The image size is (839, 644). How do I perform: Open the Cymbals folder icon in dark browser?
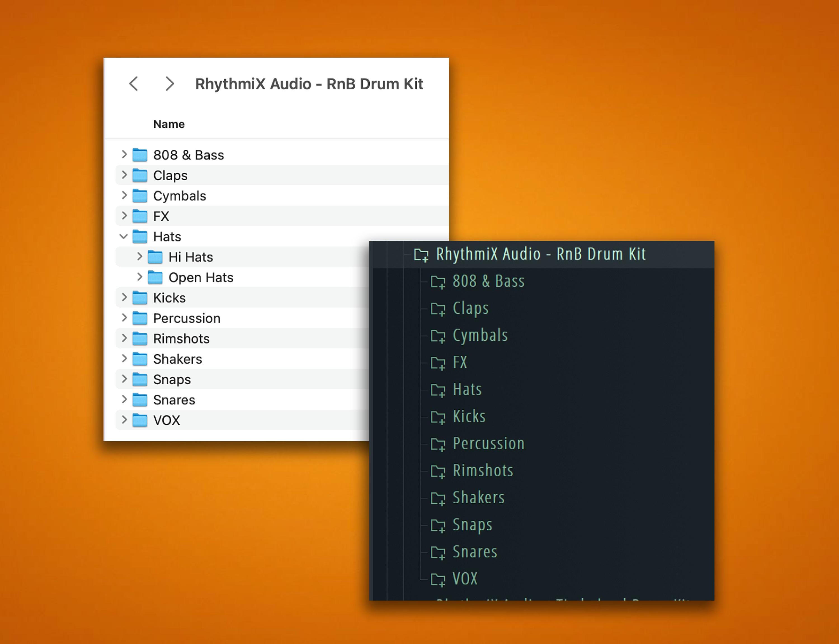[438, 336]
